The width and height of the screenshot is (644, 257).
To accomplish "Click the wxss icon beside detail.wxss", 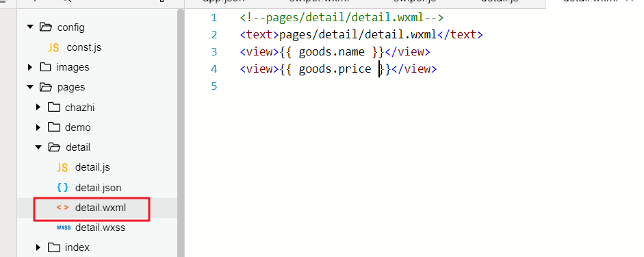I will (x=64, y=228).
